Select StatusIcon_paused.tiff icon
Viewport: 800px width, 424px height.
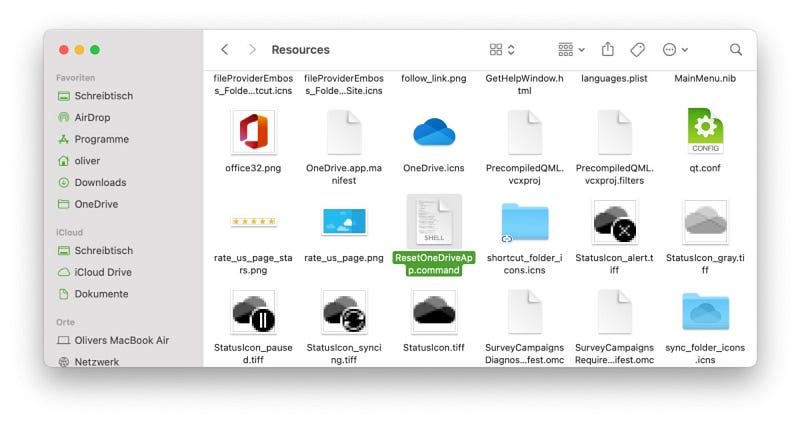254,312
